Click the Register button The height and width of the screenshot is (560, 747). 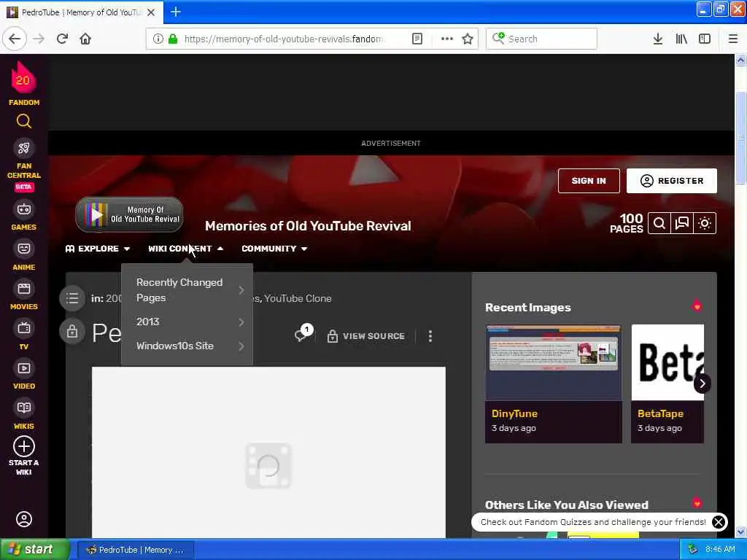click(x=672, y=181)
